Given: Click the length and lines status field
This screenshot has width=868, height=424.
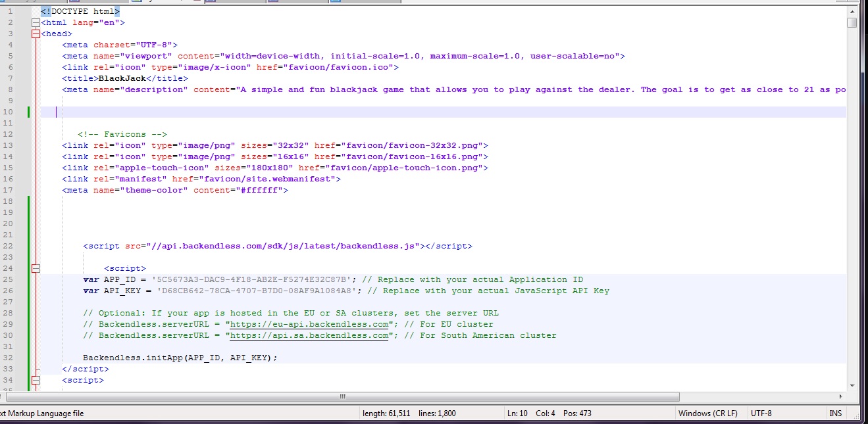Looking at the screenshot, I should point(409,413).
